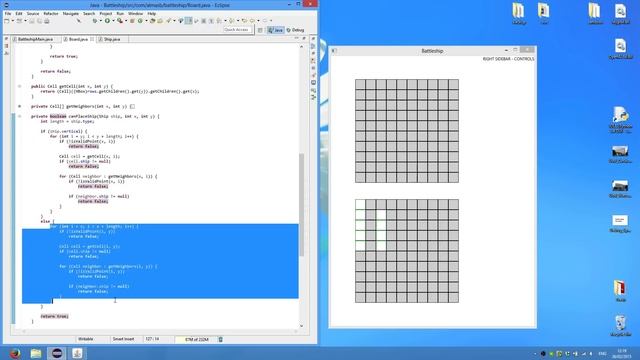This screenshot has width=640, height=360.
Task: Click Run External Tools icon
Action: pyautogui.click(x=120, y=20)
